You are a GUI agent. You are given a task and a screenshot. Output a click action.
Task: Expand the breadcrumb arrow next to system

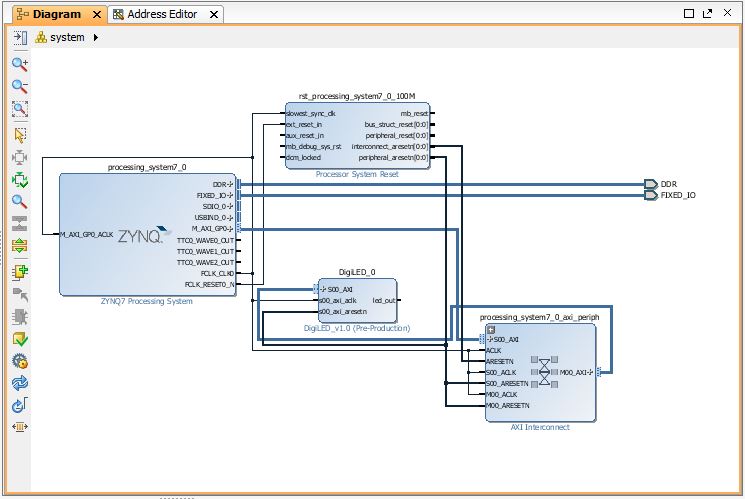click(96, 37)
